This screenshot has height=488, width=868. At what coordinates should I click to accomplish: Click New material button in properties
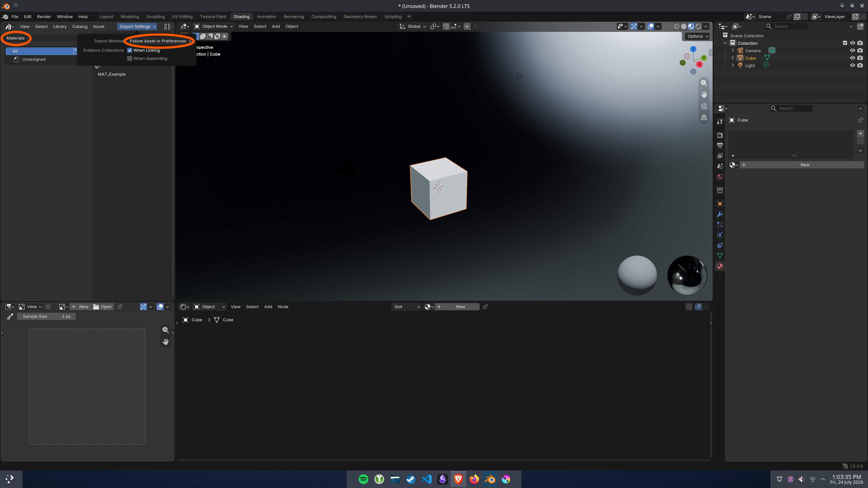[805, 165]
